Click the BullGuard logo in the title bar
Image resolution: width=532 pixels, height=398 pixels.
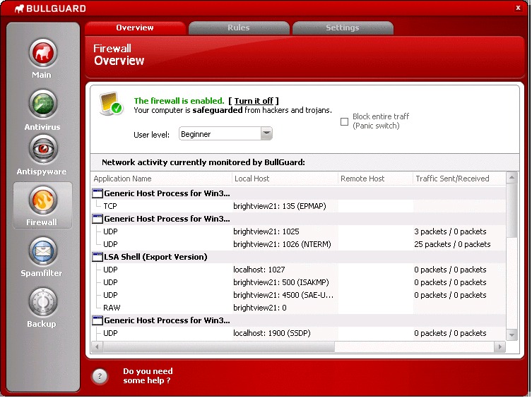point(50,8)
